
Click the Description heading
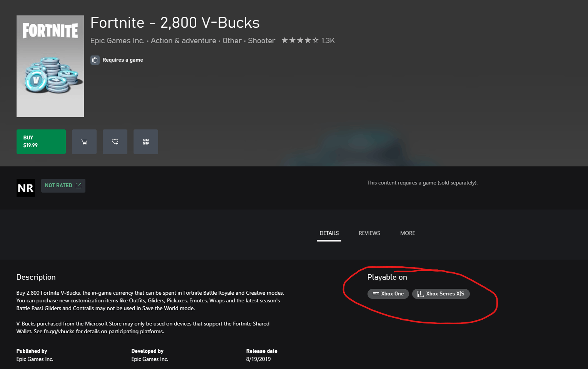(36, 277)
